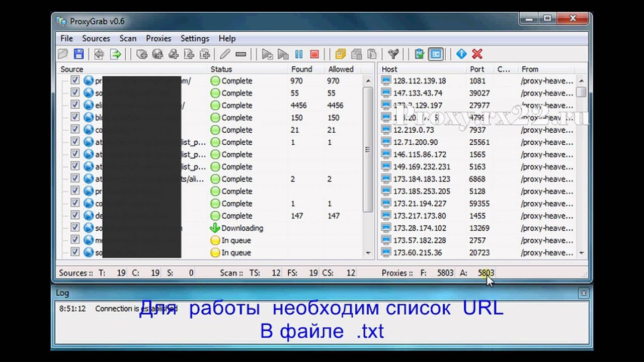
Task: Click the yellow copy proxies icon
Action: (x=341, y=54)
